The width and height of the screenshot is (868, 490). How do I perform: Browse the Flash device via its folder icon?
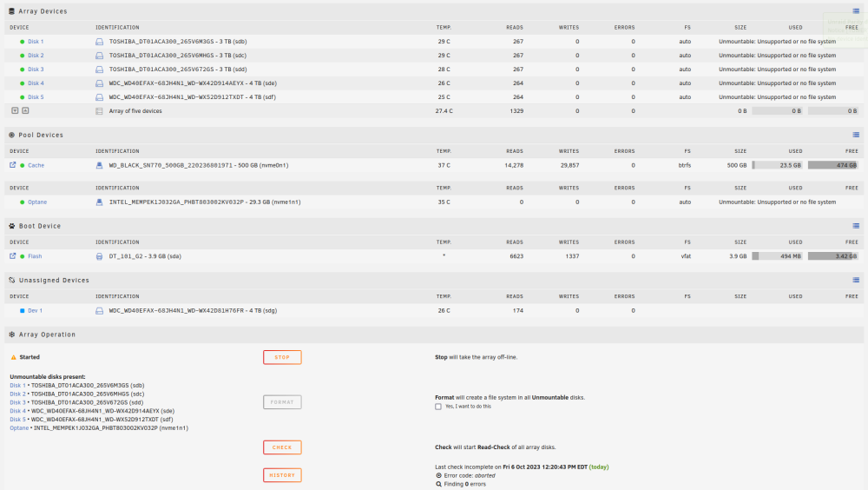click(x=13, y=255)
